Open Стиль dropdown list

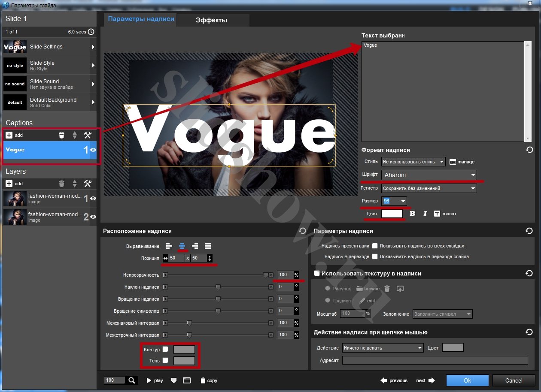point(414,162)
